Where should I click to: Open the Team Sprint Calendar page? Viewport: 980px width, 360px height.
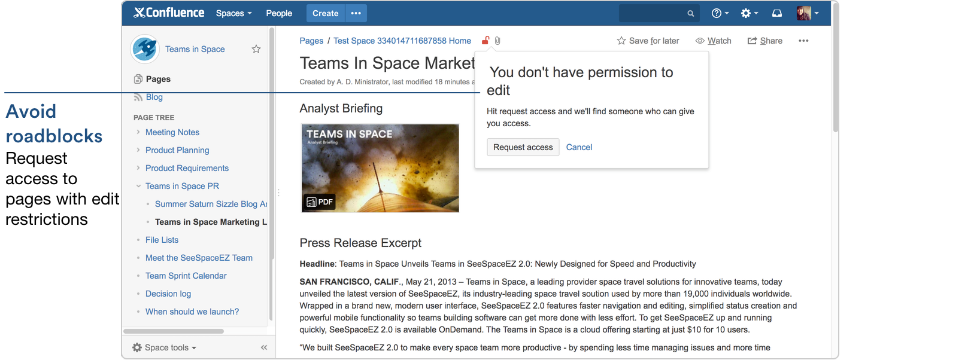(186, 276)
